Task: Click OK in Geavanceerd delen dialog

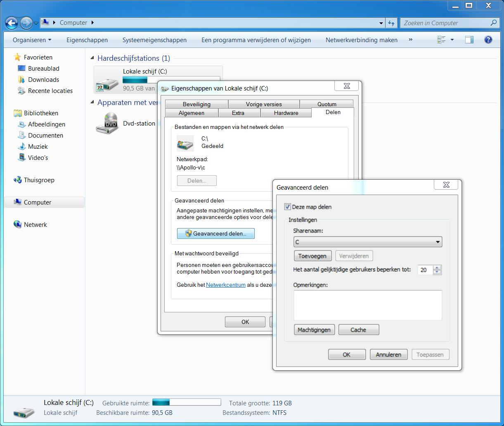Action: point(347,355)
